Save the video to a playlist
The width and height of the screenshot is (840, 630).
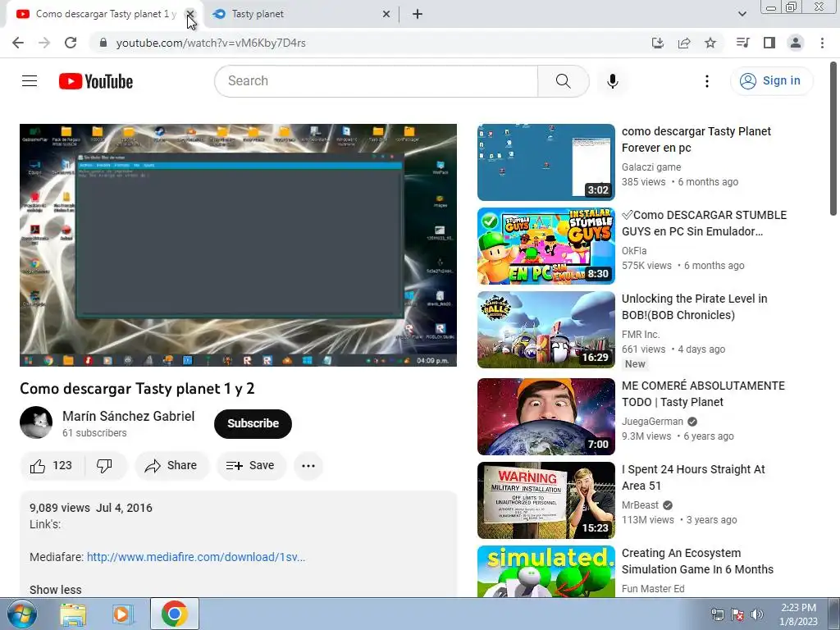pyautogui.click(x=250, y=466)
